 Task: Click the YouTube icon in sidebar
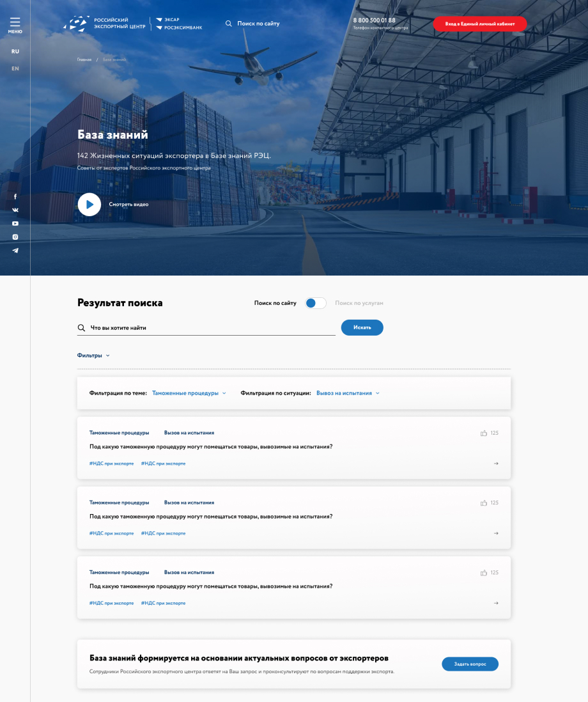coord(15,224)
